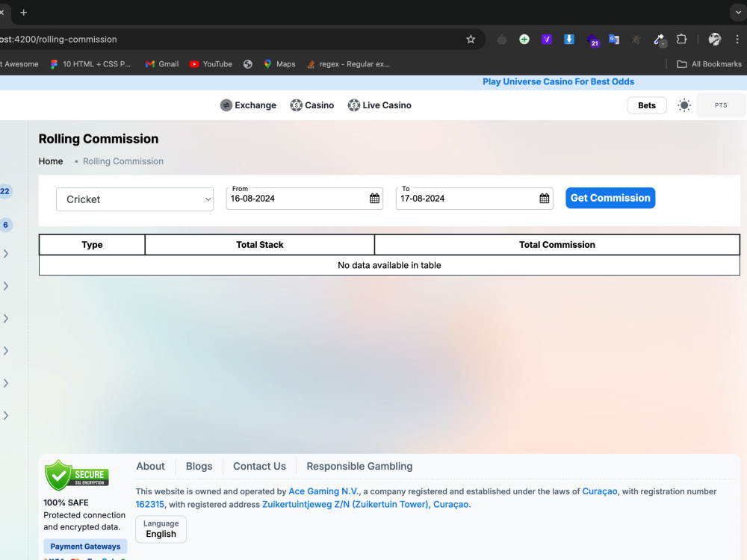Open the Chrome three-dot menu

[737, 40]
